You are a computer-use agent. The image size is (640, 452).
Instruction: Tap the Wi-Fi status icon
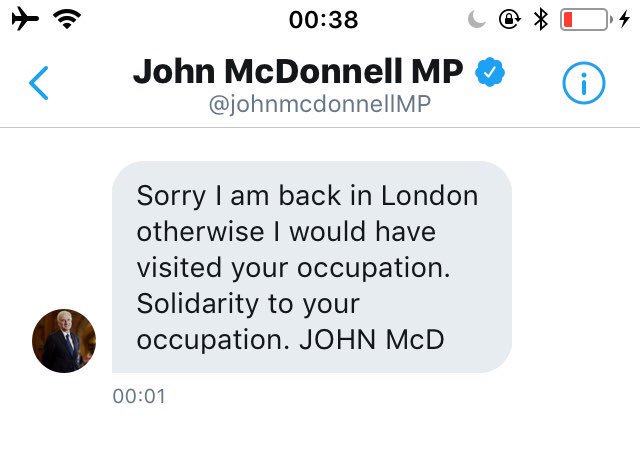(x=68, y=18)
